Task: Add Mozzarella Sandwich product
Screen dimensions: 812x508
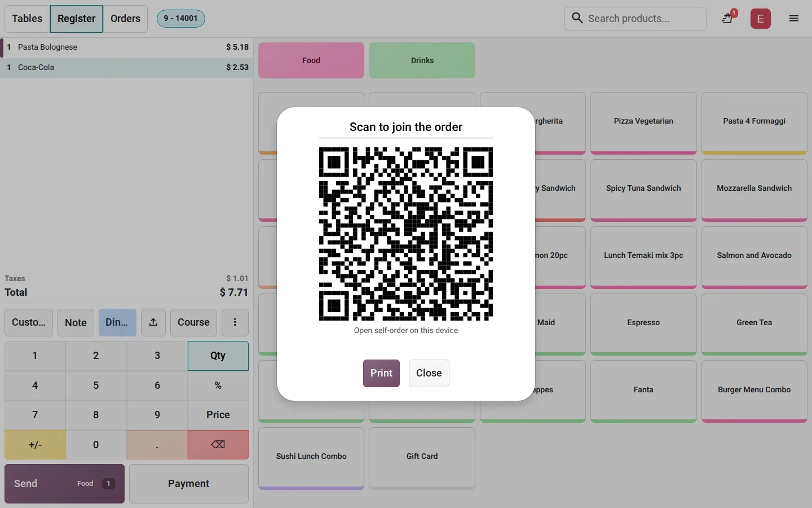Action: [754, 190]
